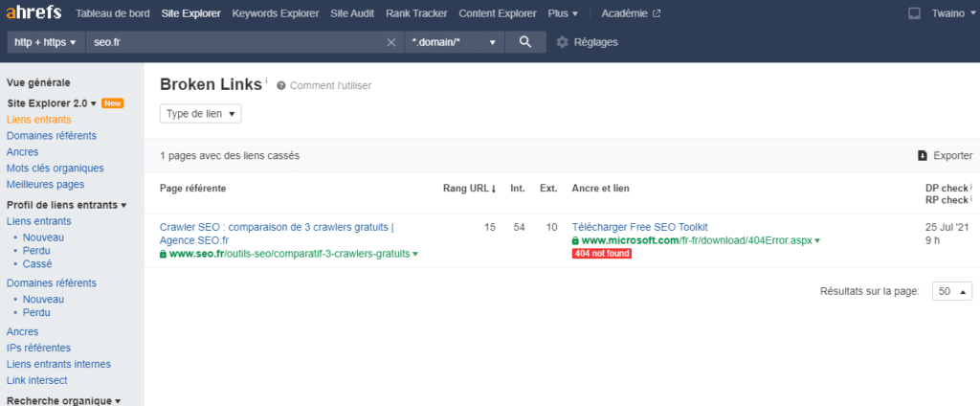Click Exporter button
Viewport: 980px width, 406px height.
(x=945, y=156)
